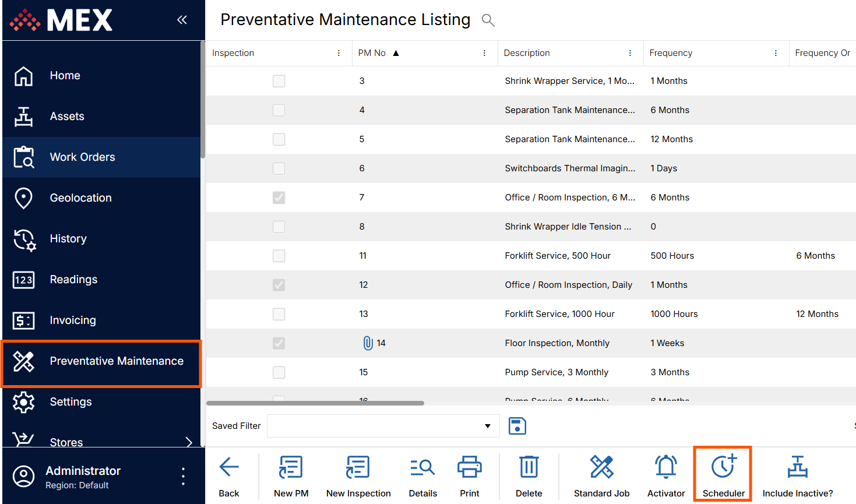
Task: Click the Standard Job icon
Action: [x=601, y=468]
